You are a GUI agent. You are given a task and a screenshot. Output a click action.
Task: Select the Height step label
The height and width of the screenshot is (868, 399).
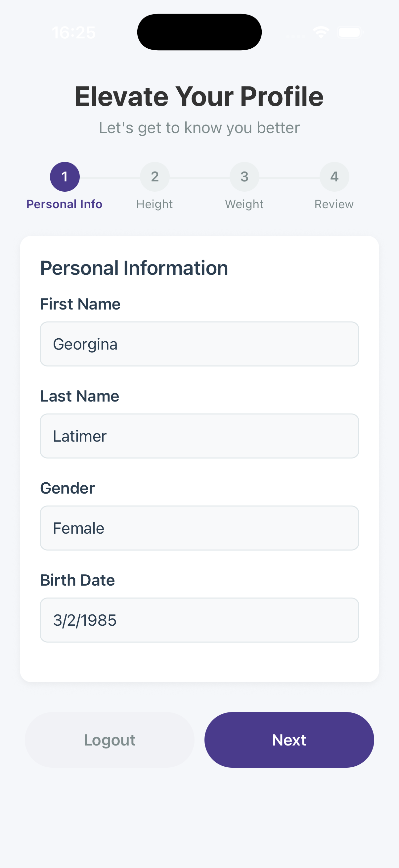point(155,204)
